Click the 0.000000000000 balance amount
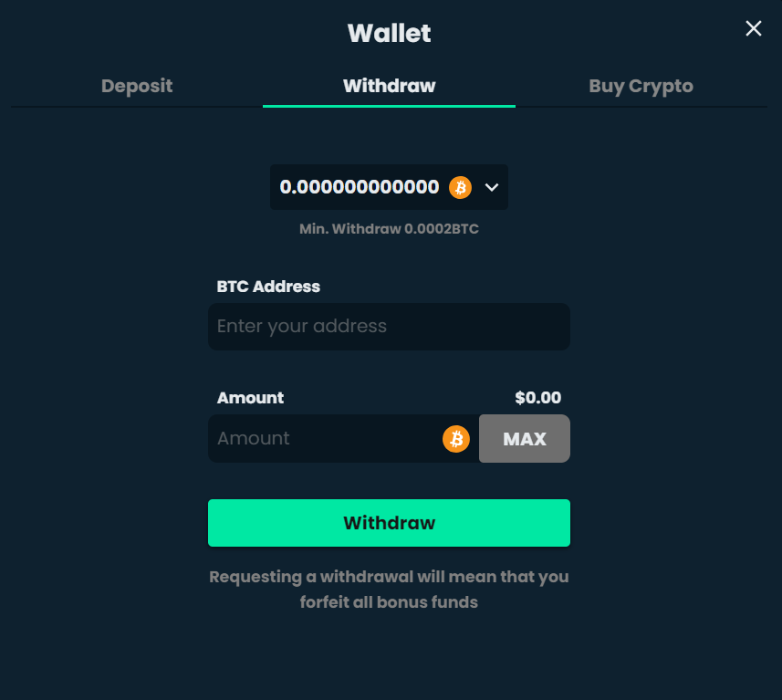Screen dimensions: 782x700 pyautogui.click(x=360, y=187)
